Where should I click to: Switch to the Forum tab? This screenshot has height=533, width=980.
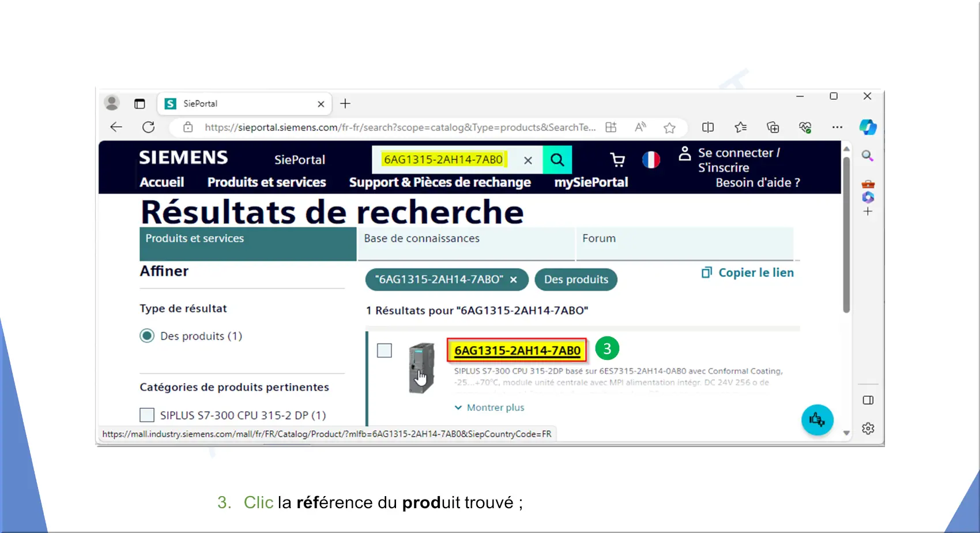pos(685,244)
